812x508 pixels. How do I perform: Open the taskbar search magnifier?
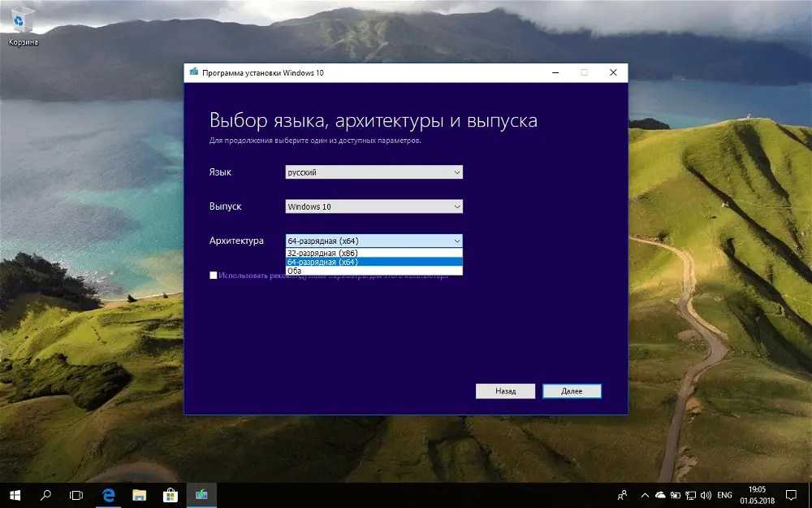pyautogui.click(x=45, y=496)
